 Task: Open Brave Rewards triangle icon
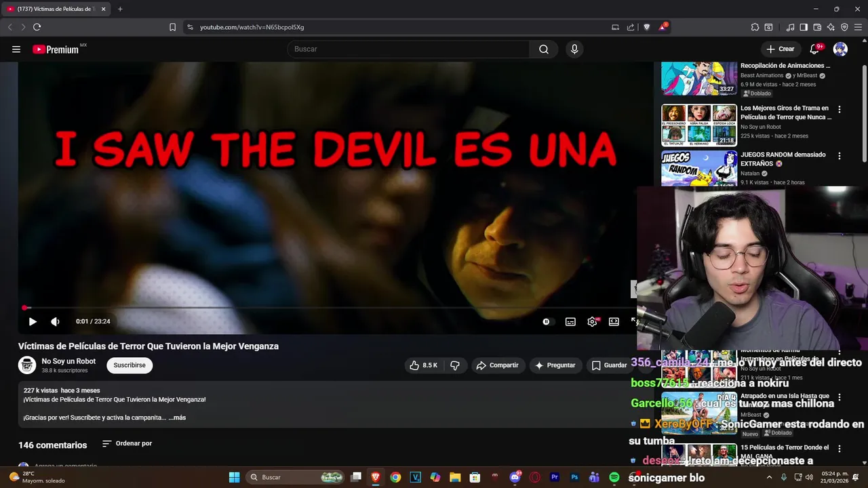(663, 27)
